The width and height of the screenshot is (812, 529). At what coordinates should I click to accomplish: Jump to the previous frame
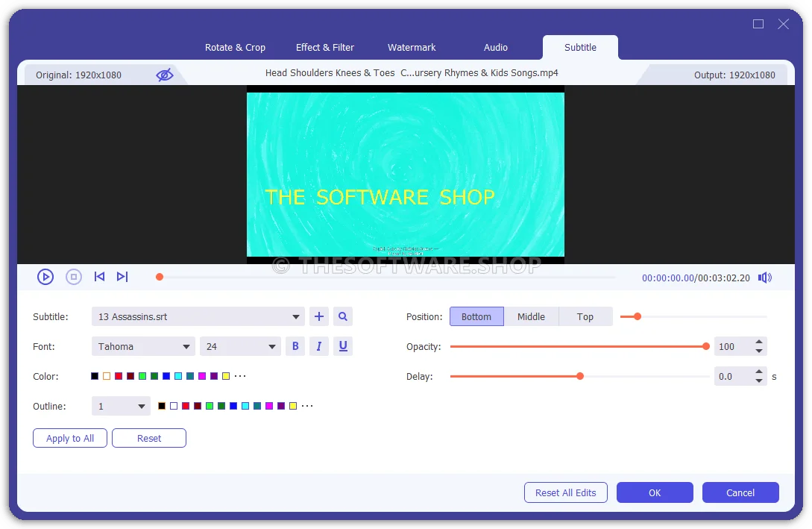point(99,277)
